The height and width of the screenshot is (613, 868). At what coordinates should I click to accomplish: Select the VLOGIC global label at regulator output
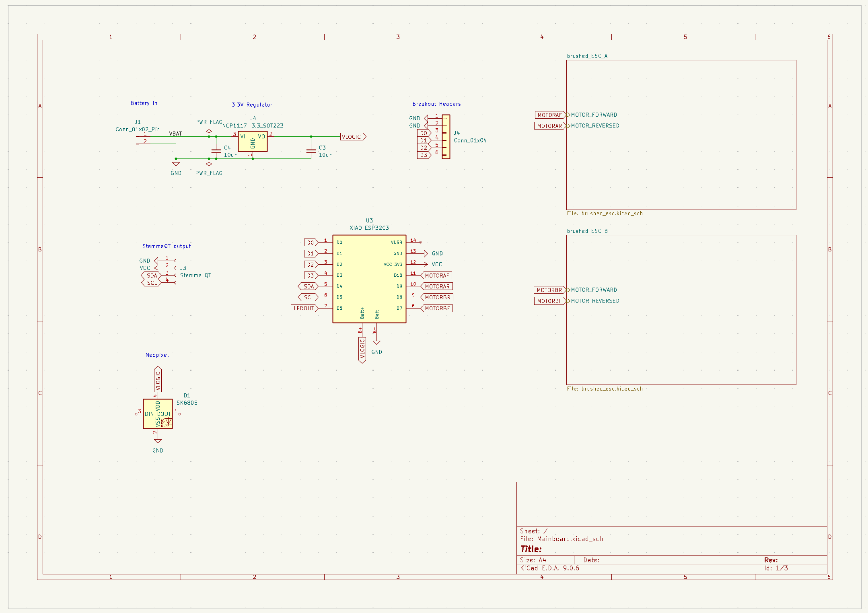(352, 137)
